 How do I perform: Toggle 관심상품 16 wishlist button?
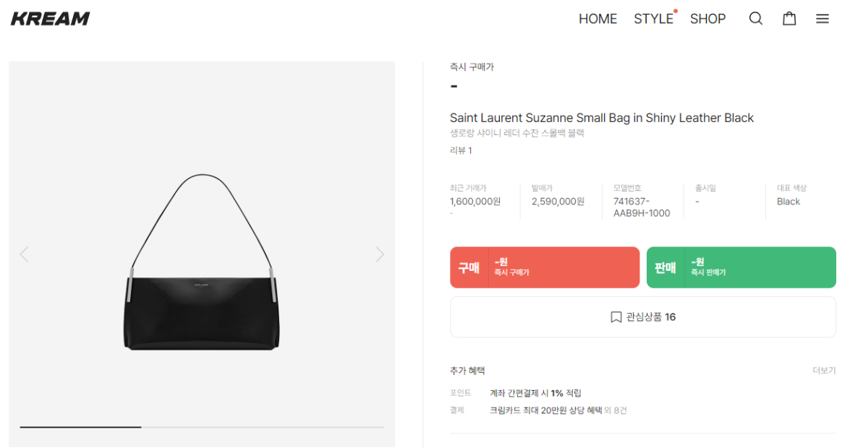coord(643,317)
